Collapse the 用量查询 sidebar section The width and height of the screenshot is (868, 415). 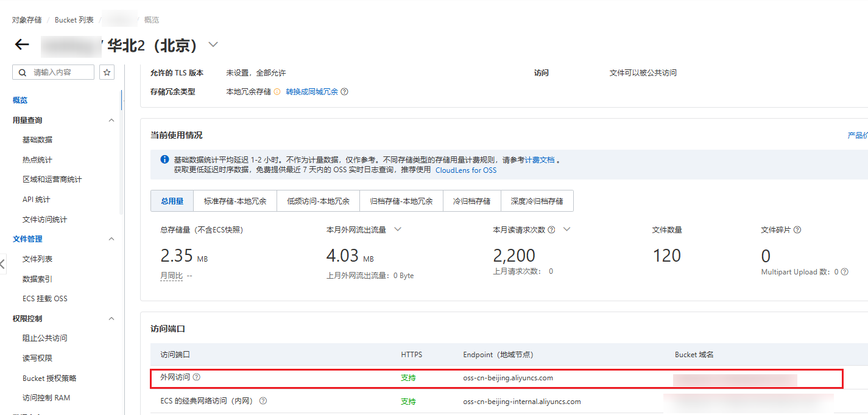pyautogui.click(x=111, y=120)
